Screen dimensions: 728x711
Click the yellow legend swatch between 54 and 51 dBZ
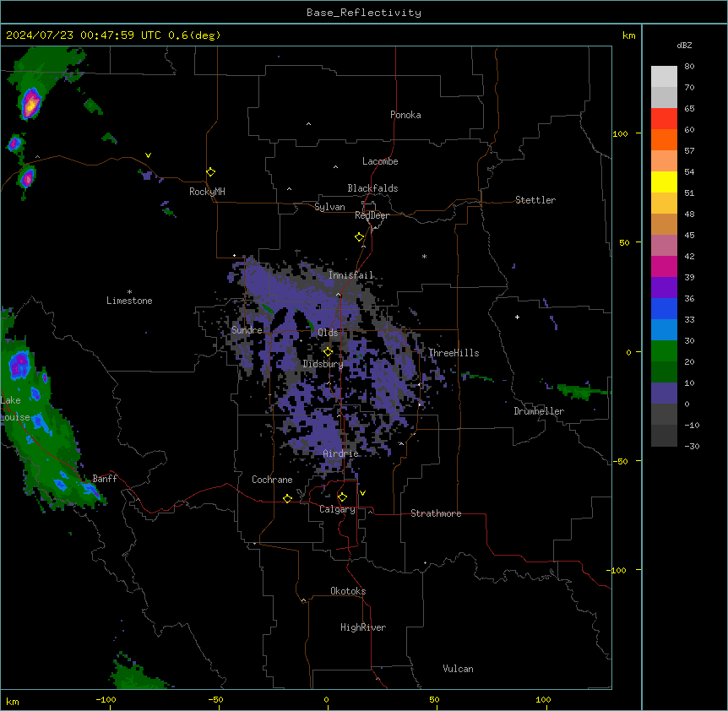point(664,182)
